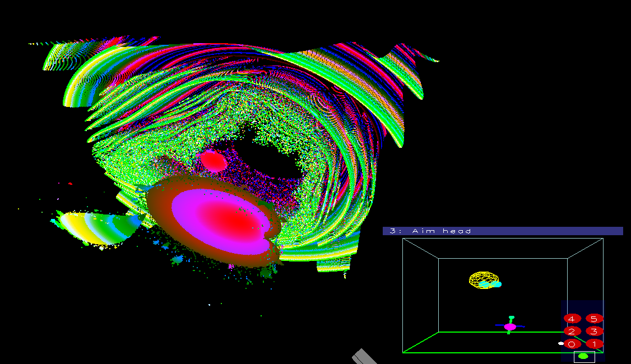Image resolution: width=631 pixels, height=364 pixels.
Task: Click the small red blob above the large ellipse
Action: tap(214, 161)
